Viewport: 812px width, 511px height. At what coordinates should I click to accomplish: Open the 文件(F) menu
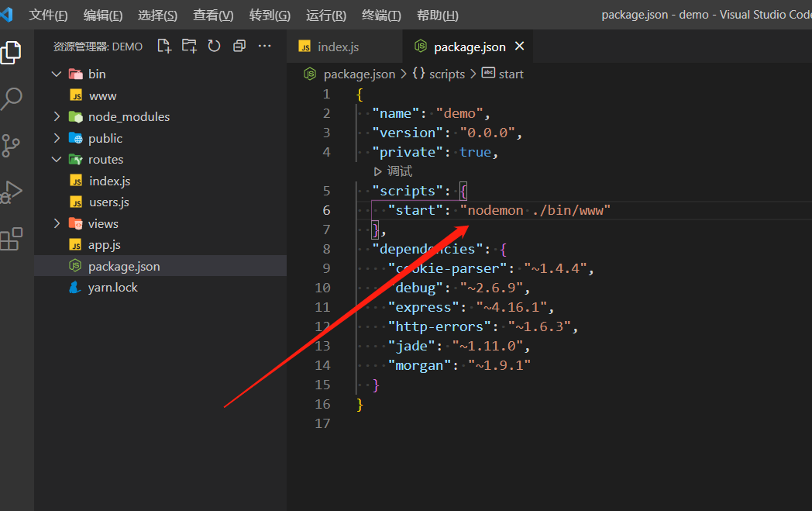click(x=48, y=15)
